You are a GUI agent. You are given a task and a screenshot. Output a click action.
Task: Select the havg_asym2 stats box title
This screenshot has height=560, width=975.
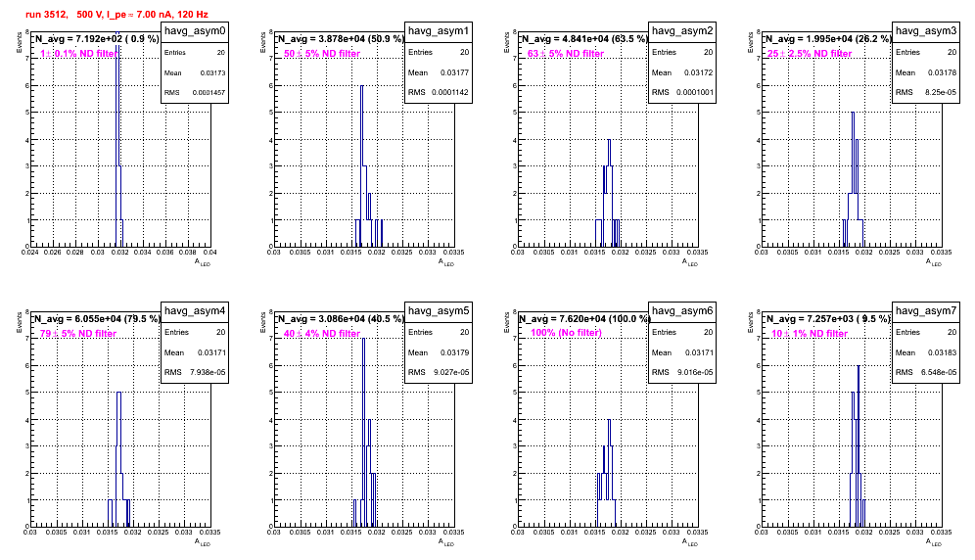(682, 31)
